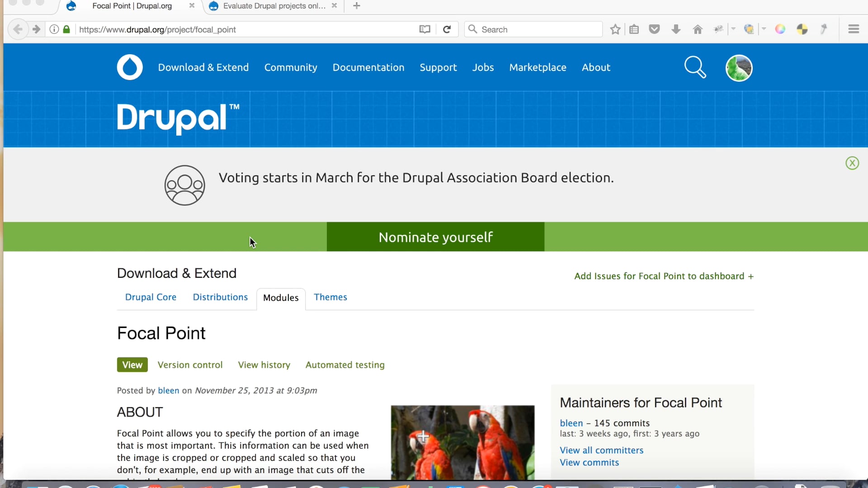Open the About menu item
The image size is (868, 488).
pyautogui.click(x=596, y=67)
